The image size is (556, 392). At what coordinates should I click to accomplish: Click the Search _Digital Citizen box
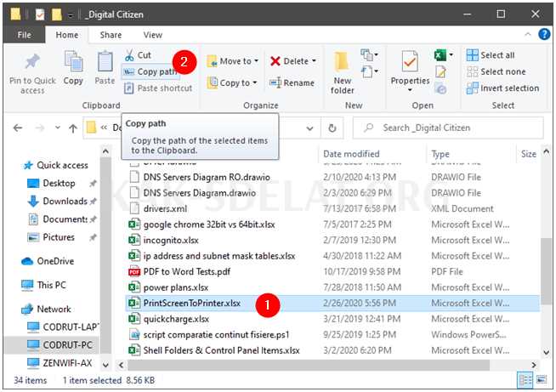tap(448, 128)
